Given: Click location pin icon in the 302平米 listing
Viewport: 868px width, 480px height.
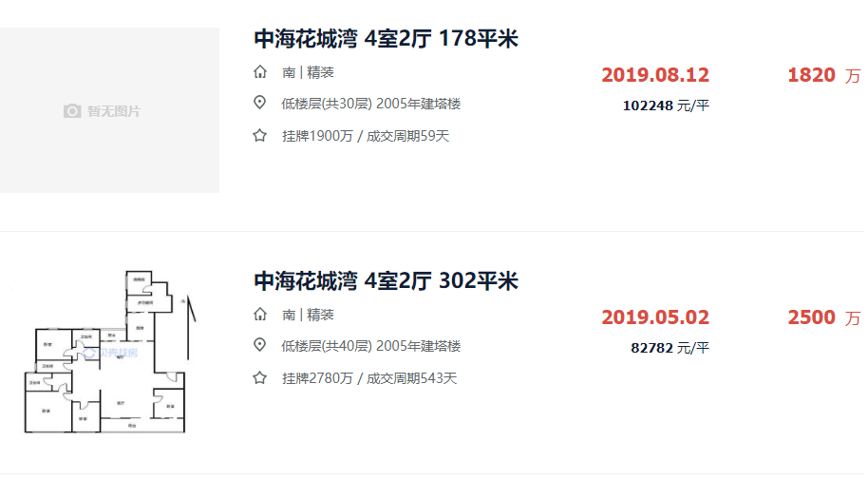Looking at the screenshot, I should click(260, 346).
